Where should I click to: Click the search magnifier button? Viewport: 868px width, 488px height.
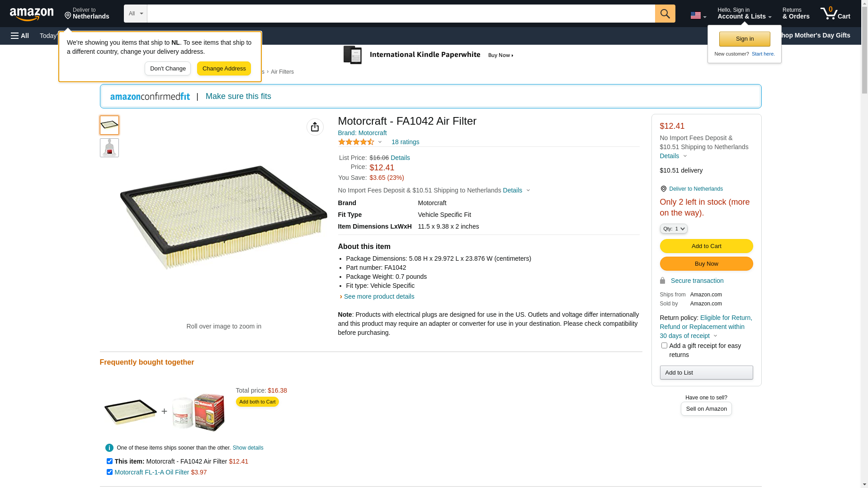(665, 14)
